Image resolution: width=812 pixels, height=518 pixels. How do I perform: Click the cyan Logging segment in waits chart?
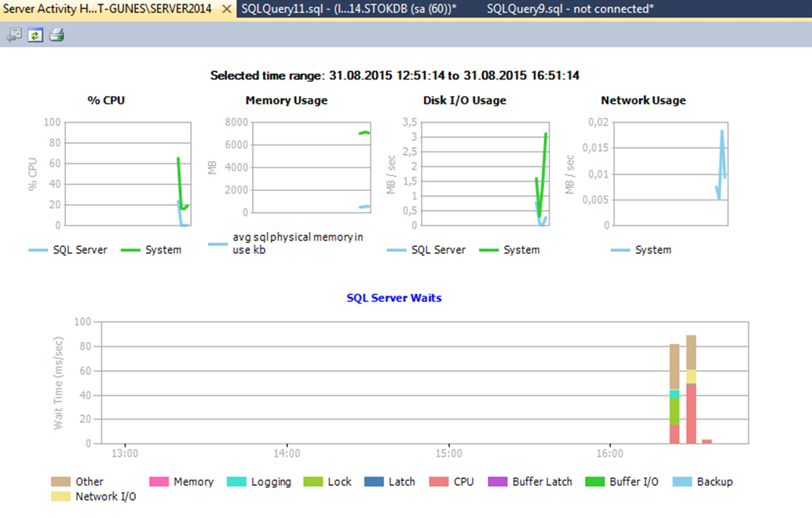pyautogui.click(x=675, y=394)
